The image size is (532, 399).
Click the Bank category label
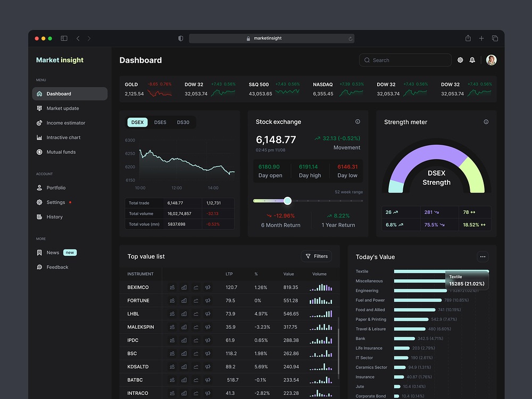360,338
